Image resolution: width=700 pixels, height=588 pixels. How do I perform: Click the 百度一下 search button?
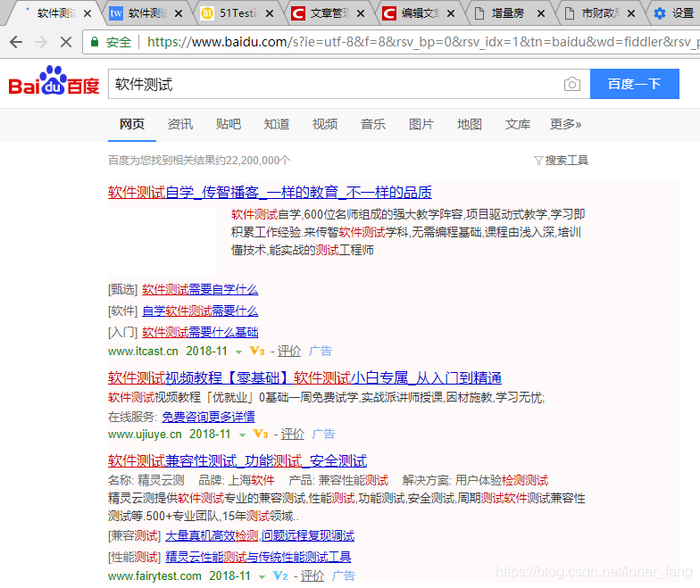634,84
